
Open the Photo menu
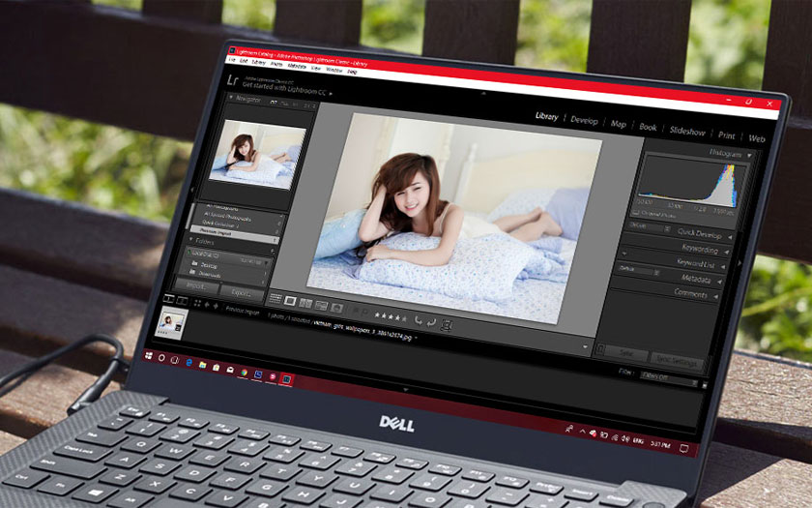276,64
